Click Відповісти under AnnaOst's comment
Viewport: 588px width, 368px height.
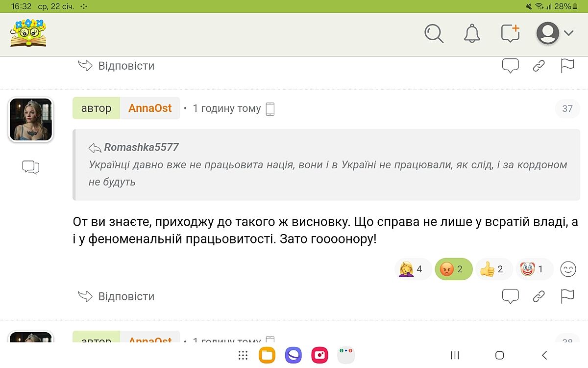pyautogui.click(x=117, y=296)
